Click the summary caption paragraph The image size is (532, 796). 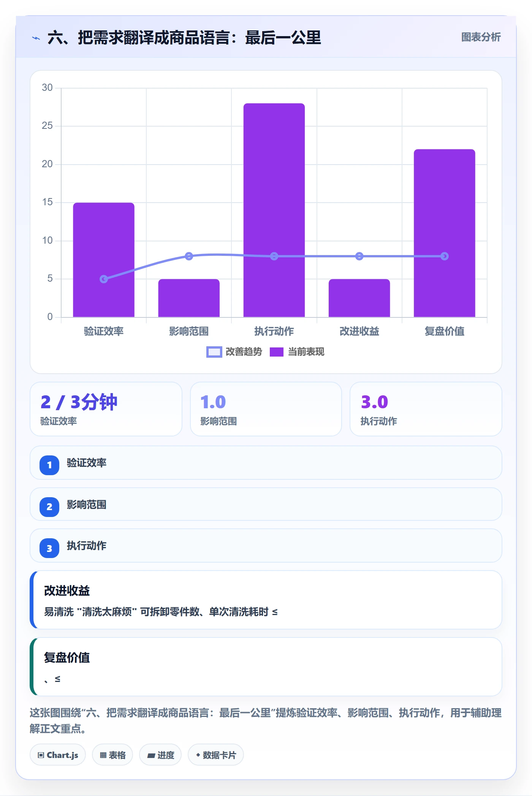[x=266, y=720]
